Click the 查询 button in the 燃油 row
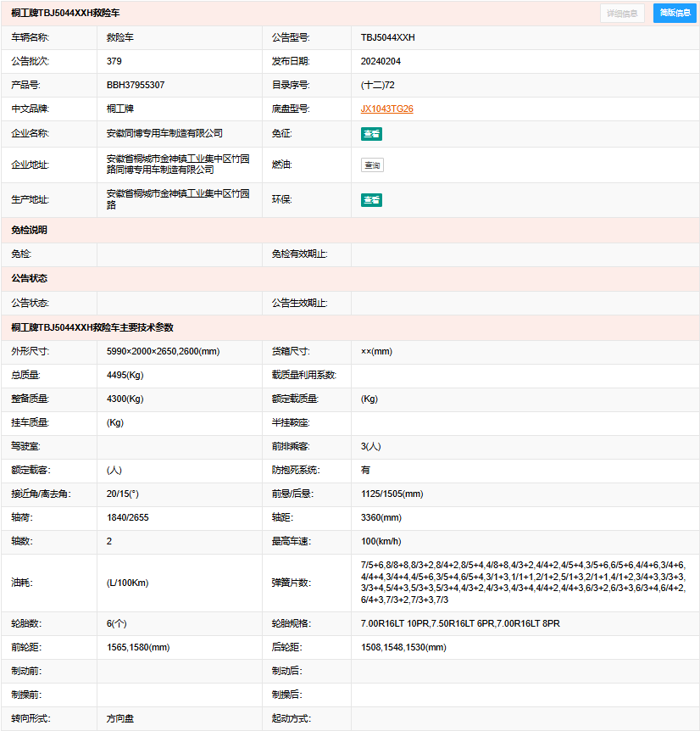The width and height of the screenshot is (700, 731). click(x=372, y=165)
